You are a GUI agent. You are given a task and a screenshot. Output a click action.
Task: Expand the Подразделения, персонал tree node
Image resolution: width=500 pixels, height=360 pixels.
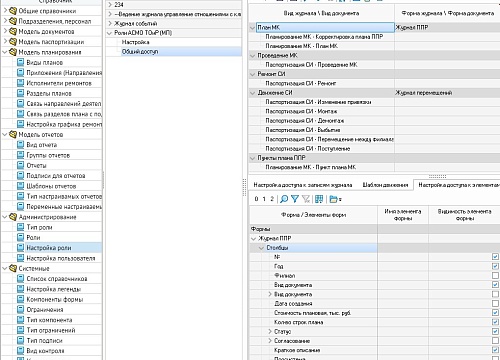click(x=5, y=21)
